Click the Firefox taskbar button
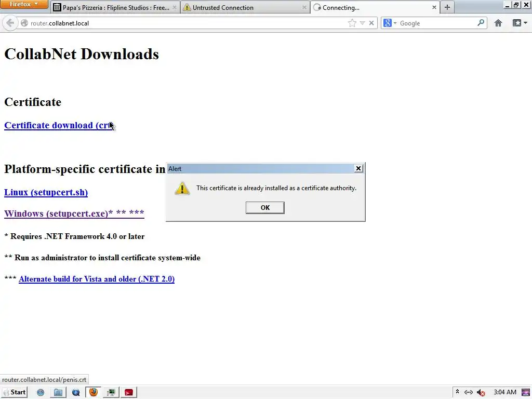Viewport: 532px width, 399px height. click(94, 392)
